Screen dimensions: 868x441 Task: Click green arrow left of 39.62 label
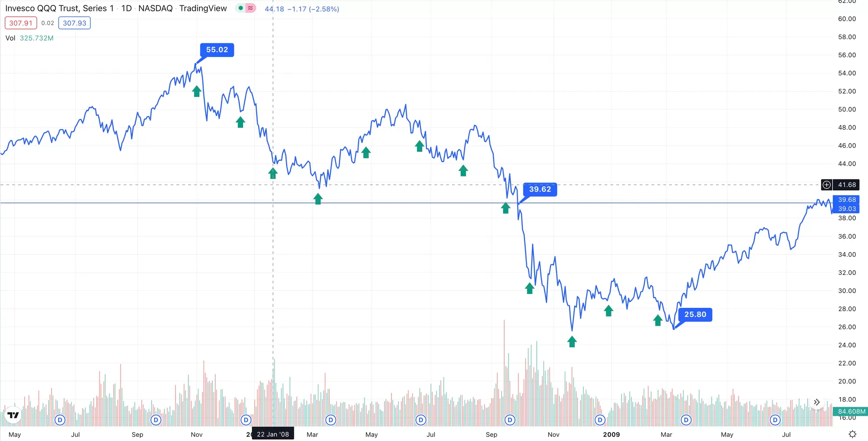tap(506, 208)
